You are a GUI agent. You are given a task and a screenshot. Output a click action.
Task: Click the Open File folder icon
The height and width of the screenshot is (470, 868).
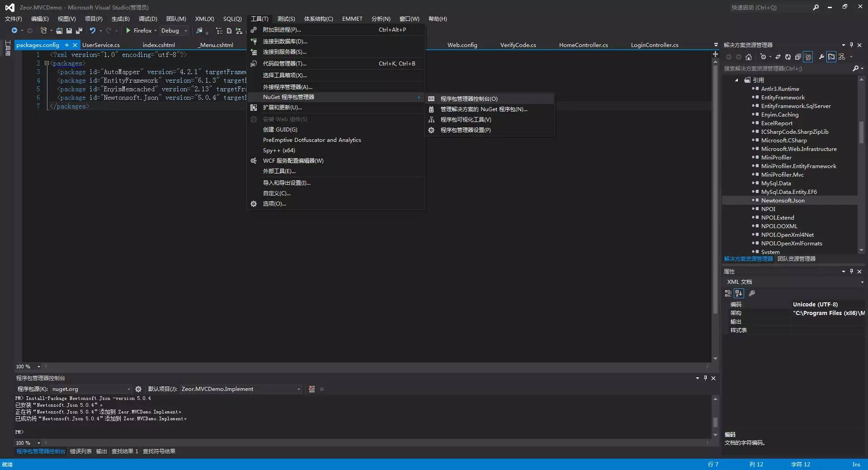(x=59, y=30)
